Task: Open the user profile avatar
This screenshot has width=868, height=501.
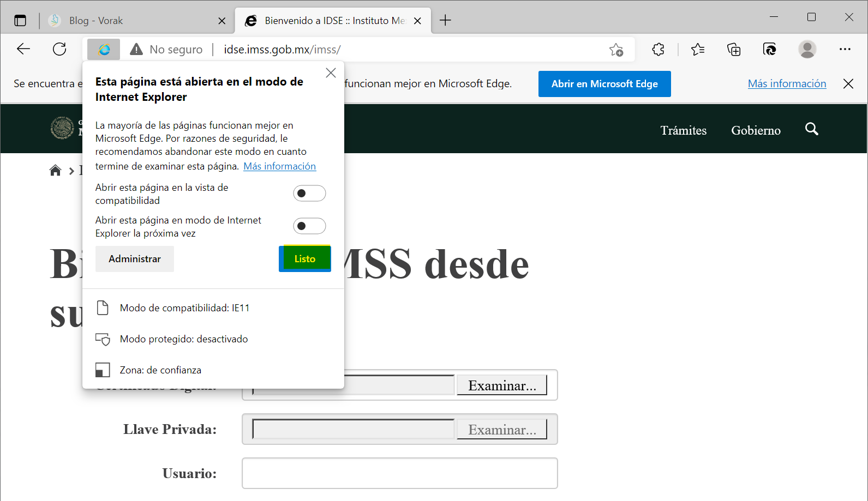Action: point(807,50)
